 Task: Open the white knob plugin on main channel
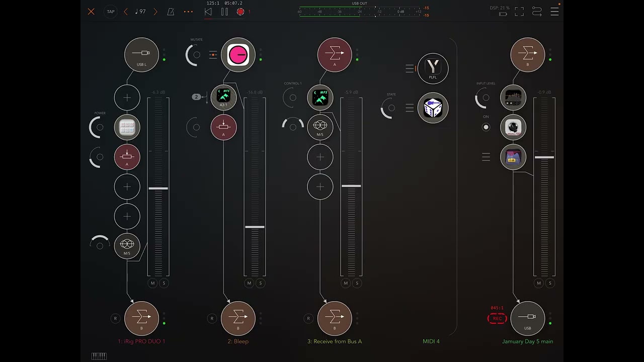click(x=514, y=127)
